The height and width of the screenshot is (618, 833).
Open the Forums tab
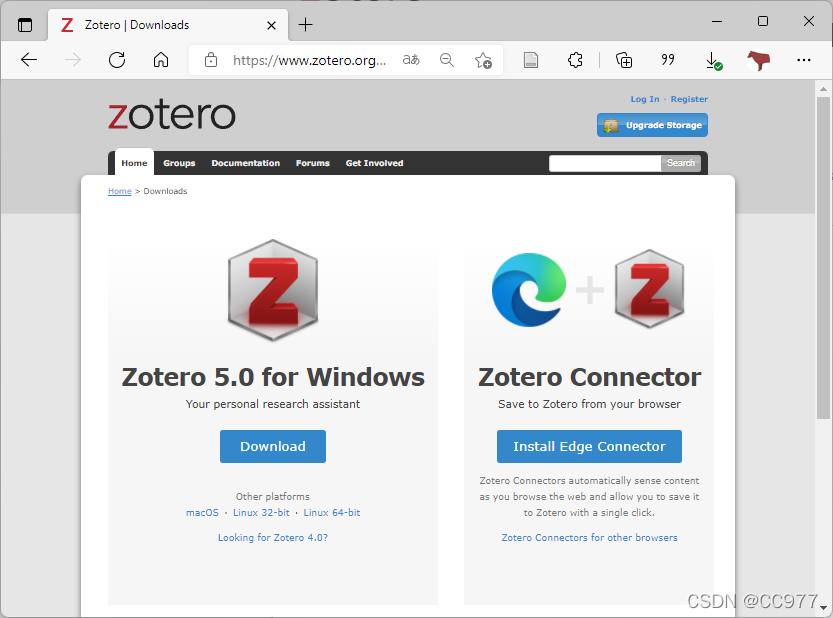click(313, 163)
